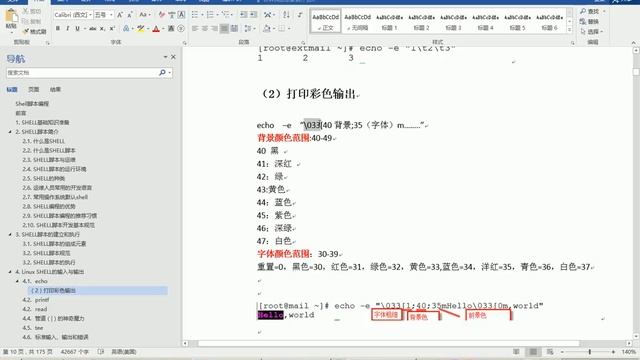
Task: Click the zoom slider handle
Action: point(589,352)
